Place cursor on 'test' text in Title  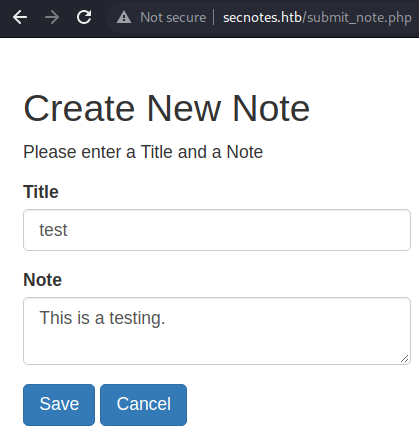point(53,230)
